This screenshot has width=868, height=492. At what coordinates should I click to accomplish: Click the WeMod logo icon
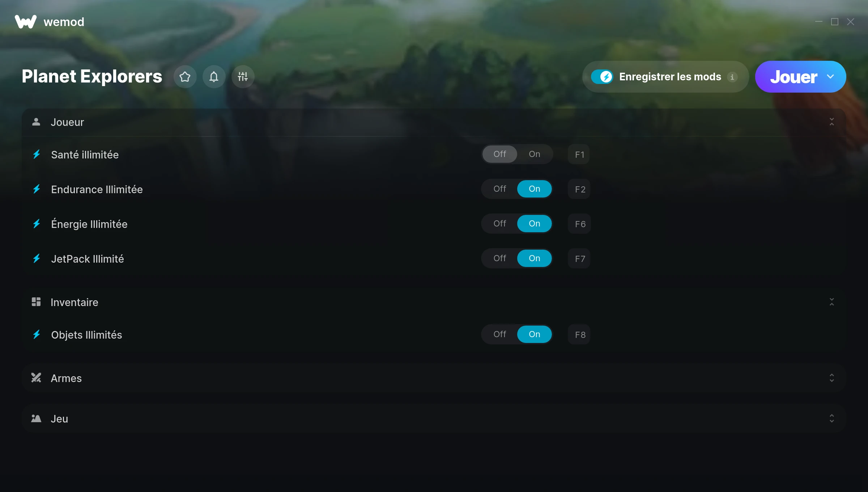pos(26,22)
